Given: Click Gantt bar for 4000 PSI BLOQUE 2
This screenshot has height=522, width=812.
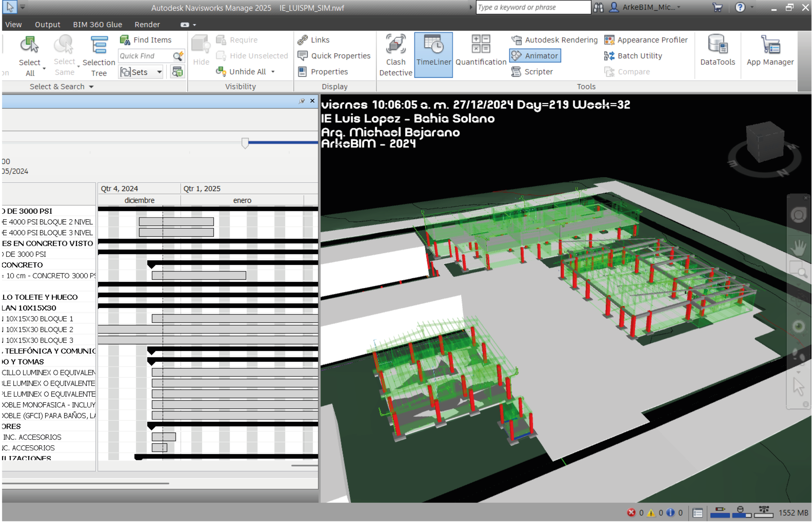Looking at the screenshot, I should pyautogui.click(x=176, y=222).
